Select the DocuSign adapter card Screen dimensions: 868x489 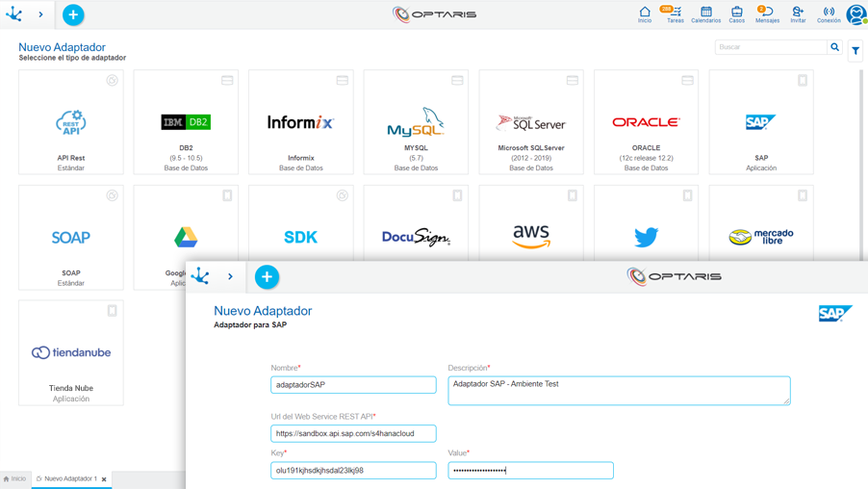pyautogui.click(x=416, y=222)
